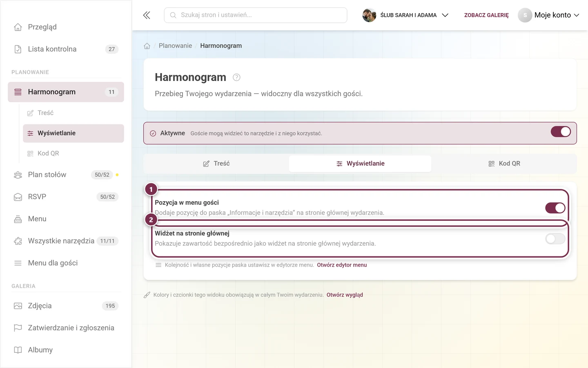Collapse the Harmonogram sidebar section
Image resolution: width=588 pixels, height=368 pixels.
[x=66, y=92]
